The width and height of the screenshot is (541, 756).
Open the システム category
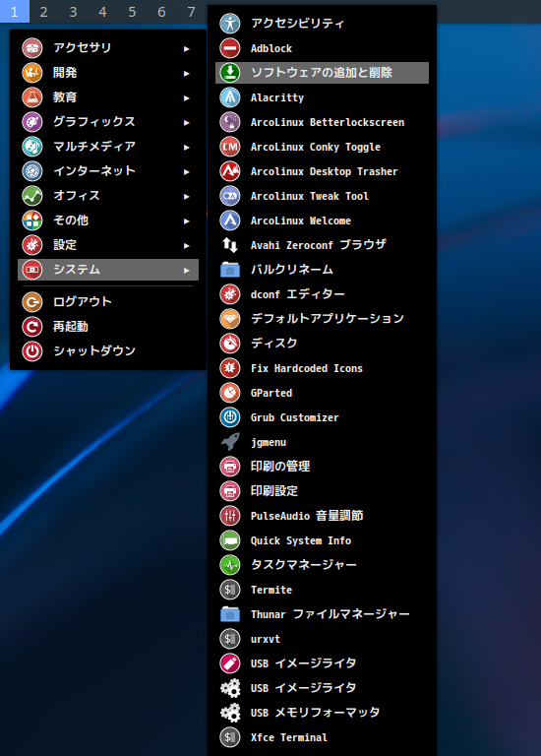pos(108,270)
